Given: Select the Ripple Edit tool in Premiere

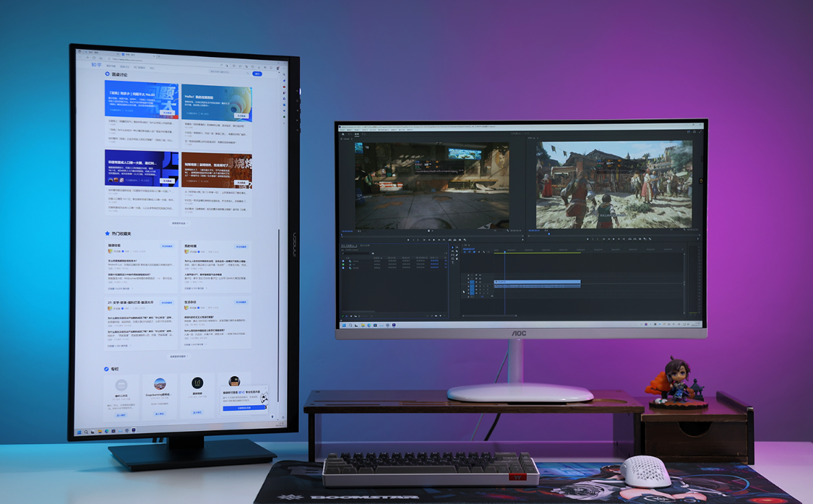Looking at the screenshot, I should (452, 251).
